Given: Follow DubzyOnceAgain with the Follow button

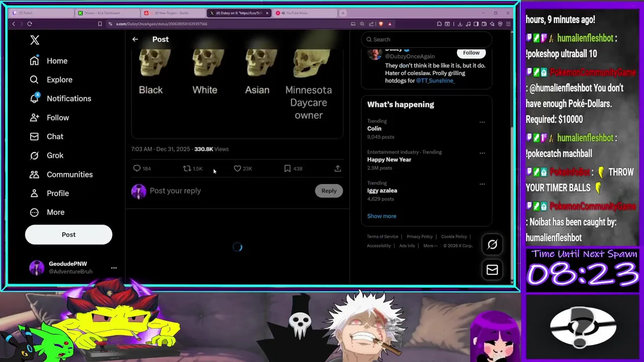Looking at the screenshot, I should [471, 53].
